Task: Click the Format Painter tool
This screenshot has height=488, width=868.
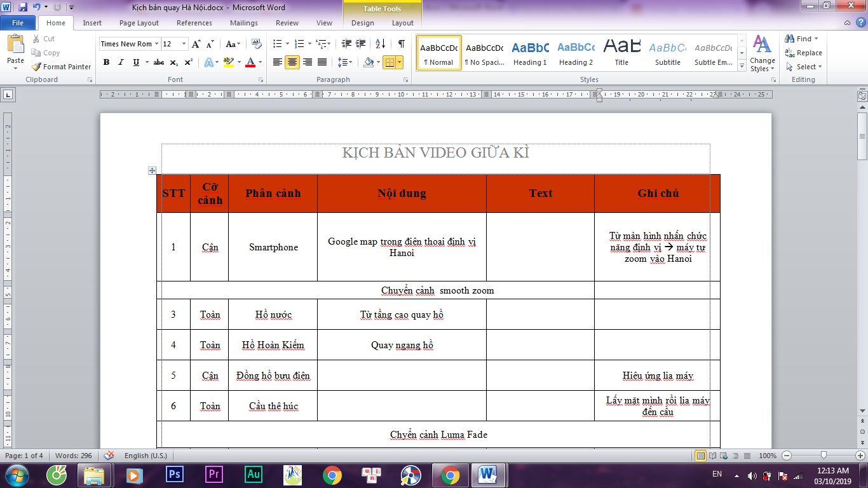Action: (x=62, y=67)
